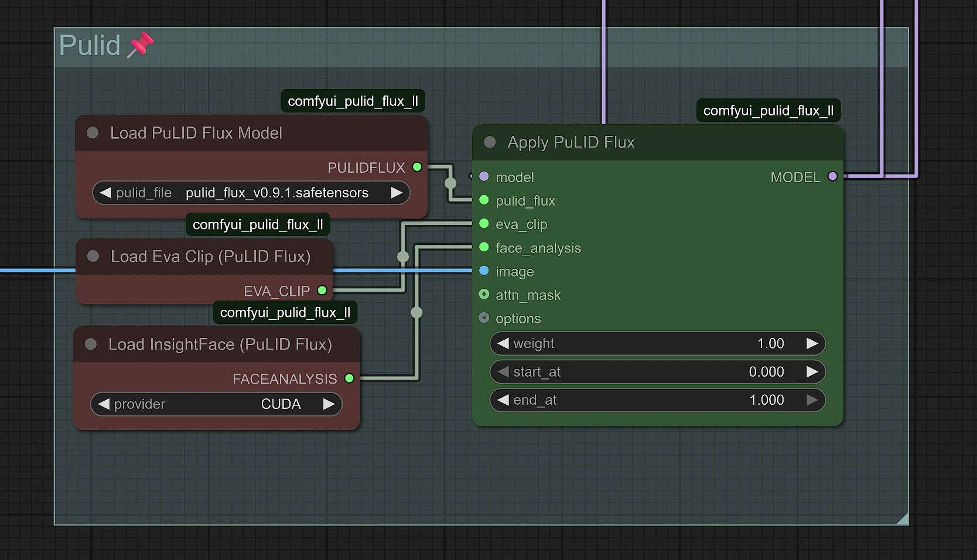Click the PULIDFLUX output socket
This screenshot has width=977, height=560.
click(417, 167)
